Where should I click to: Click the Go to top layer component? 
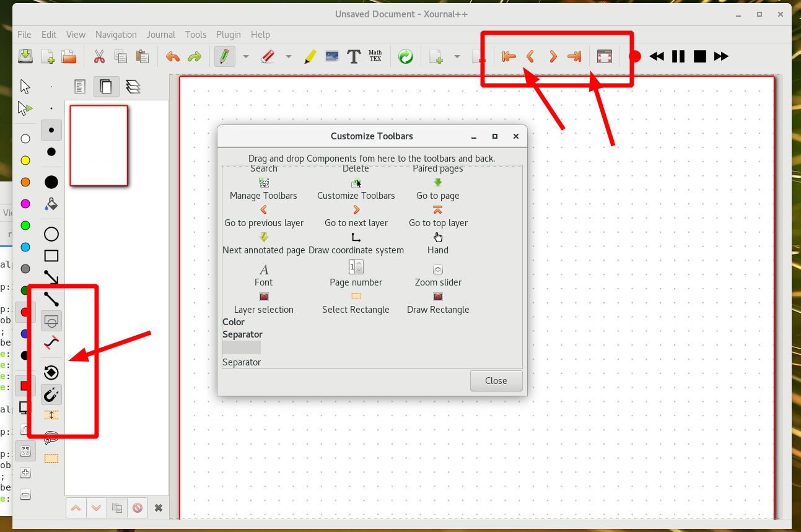pos(438,216)
